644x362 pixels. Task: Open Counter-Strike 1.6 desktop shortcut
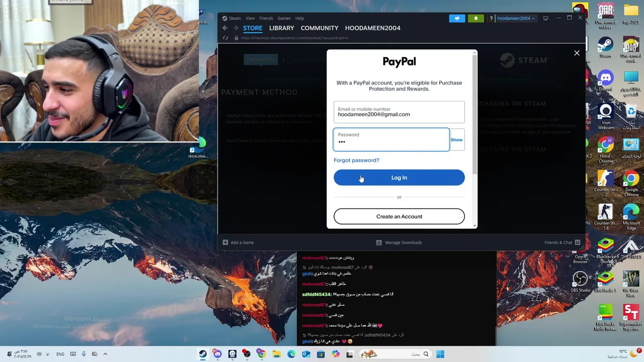click(605, 217)
